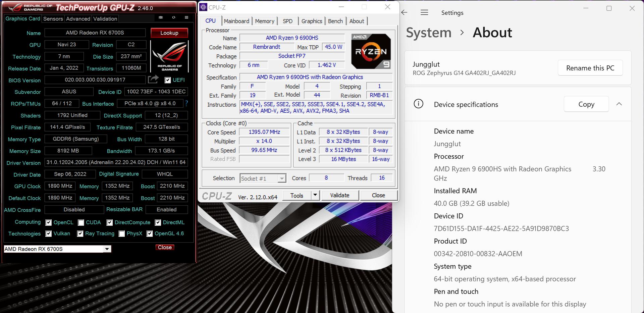Click the GPU Name field AMD Radeon RX 6700S
This screenshot has height=313, width=644.
[x=95, y=33]
